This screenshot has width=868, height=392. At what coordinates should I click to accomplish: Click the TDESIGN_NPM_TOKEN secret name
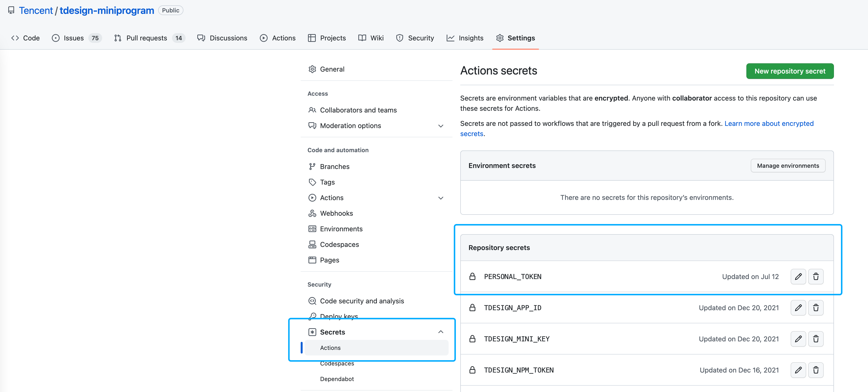(x=519, y=370)
